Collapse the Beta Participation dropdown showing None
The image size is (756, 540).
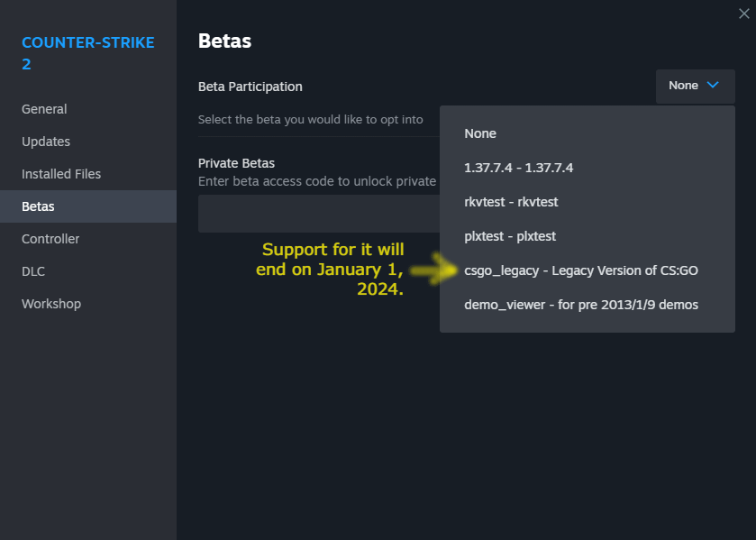click(695, 86)
